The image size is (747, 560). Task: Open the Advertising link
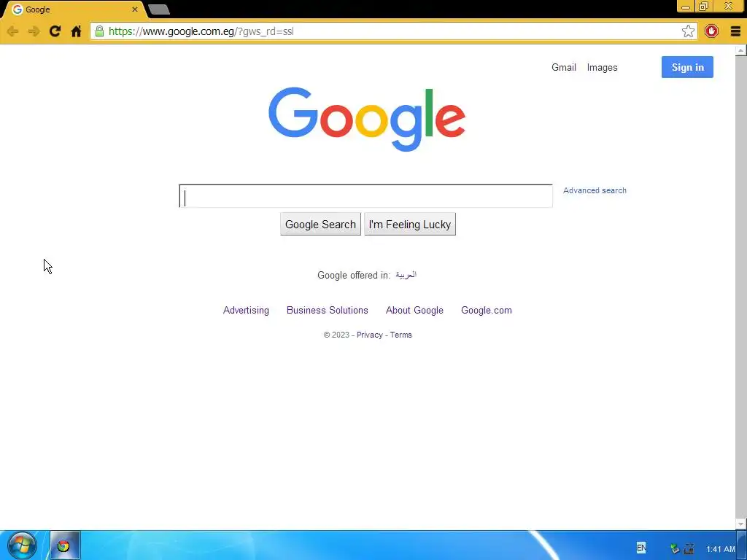[x=246, y=310]
